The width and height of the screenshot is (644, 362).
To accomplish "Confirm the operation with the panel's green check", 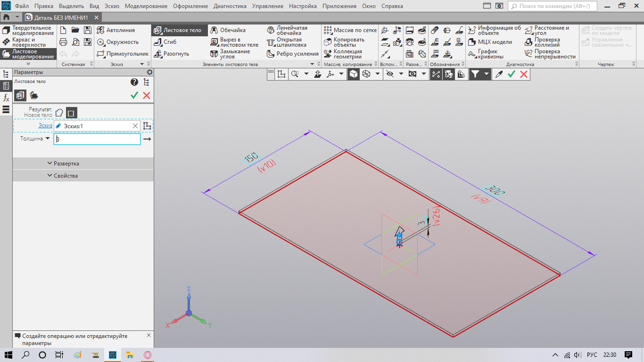I will 134,95.
